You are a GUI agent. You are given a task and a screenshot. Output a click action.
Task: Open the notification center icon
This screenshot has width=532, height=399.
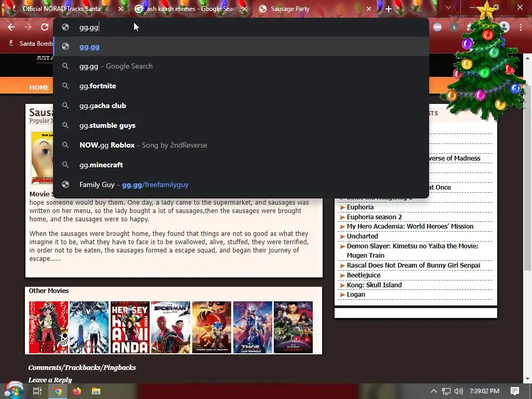click(x=515, y=391)
